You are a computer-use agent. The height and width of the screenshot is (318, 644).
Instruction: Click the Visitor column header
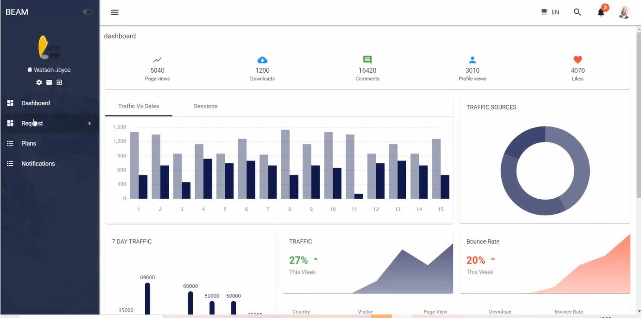coord(365,312)
